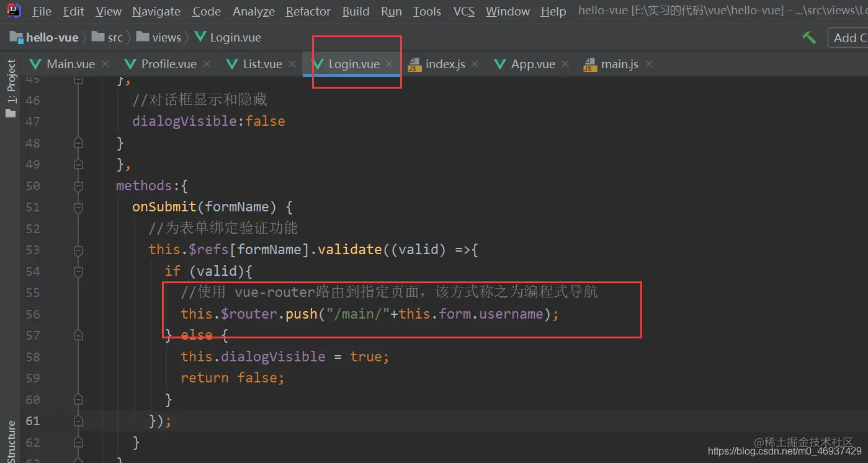Open the VCS menu
Screen dimensions: 868x463
tap(464, 11)
